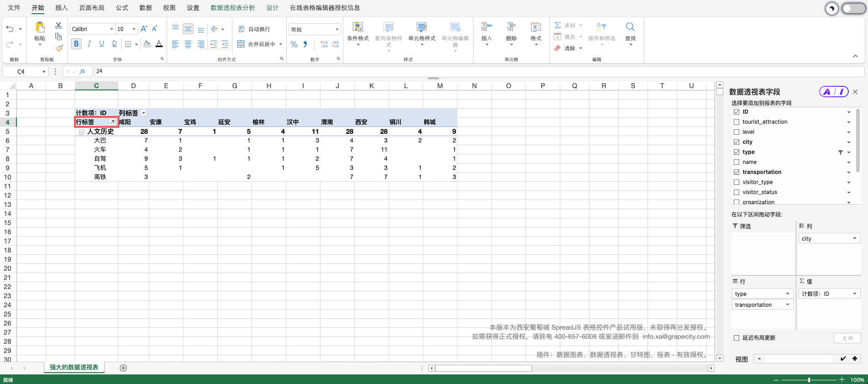Open the 条件格式 conditional formatting menu

pos(358,33)
